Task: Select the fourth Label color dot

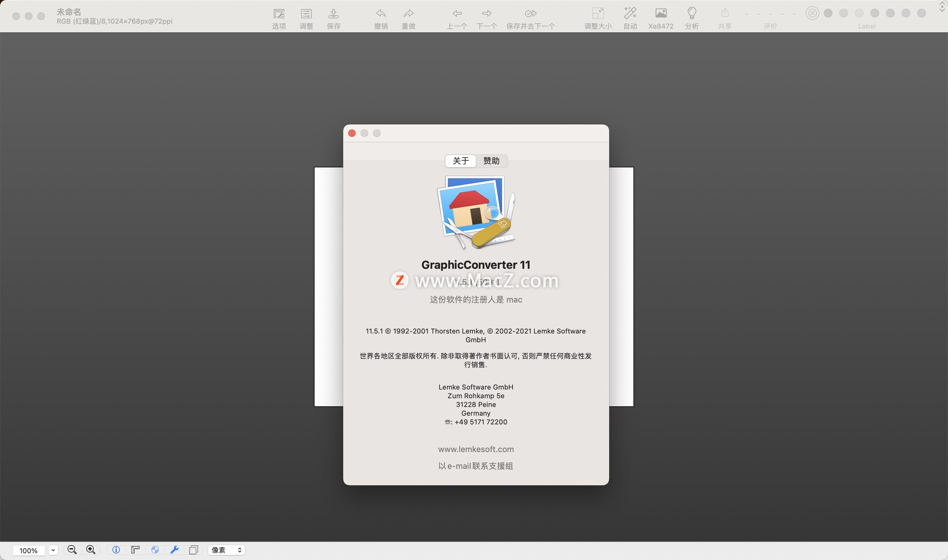Action: [x=874, y=13]
